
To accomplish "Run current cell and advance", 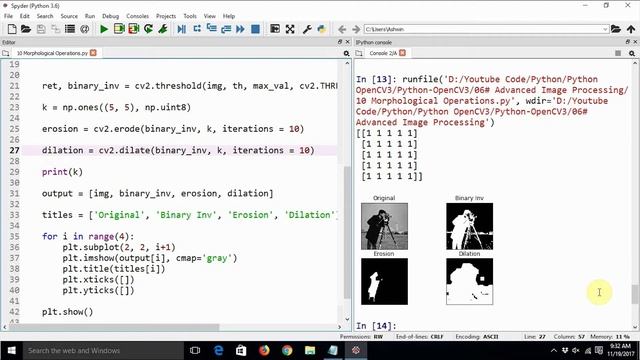I will coord(133,29).
